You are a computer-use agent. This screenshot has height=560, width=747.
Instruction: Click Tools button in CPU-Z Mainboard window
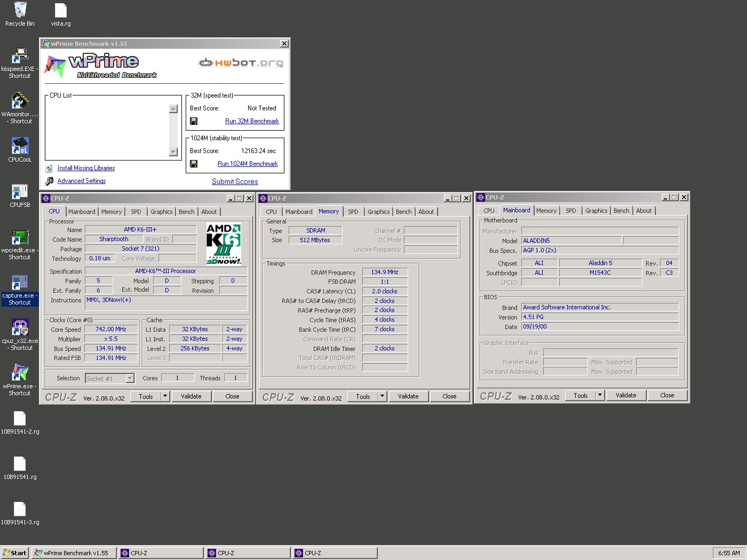tap(581, 395)
